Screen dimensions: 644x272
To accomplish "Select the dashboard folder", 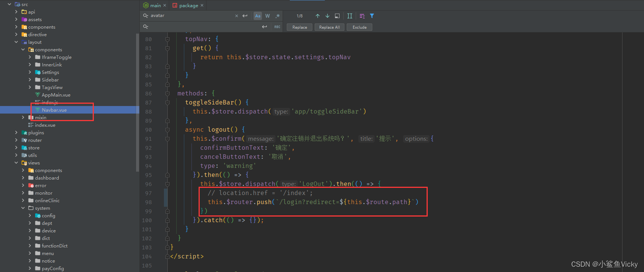I will pos(47,178).
